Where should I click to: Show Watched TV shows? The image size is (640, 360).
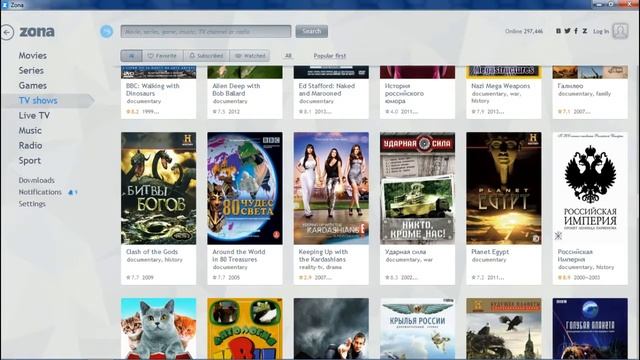tap(250, 56)
